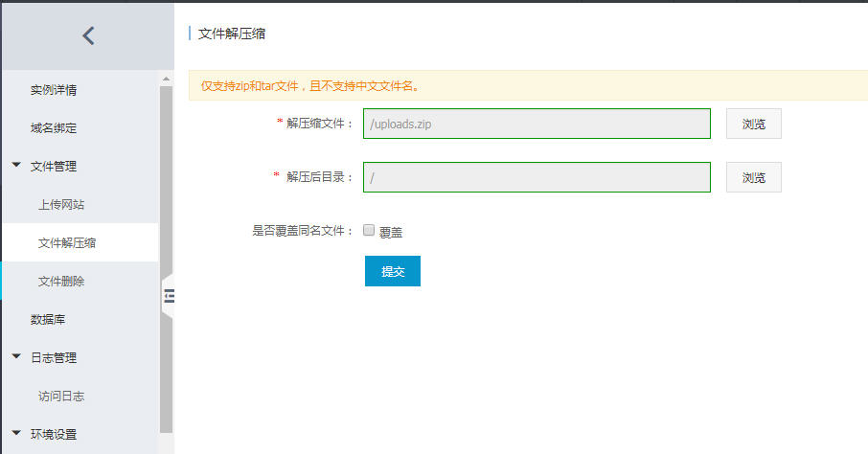This screenshot has height=454, width=868.
Task: Select 文件管理 menu heading
Action: point(54,166)
